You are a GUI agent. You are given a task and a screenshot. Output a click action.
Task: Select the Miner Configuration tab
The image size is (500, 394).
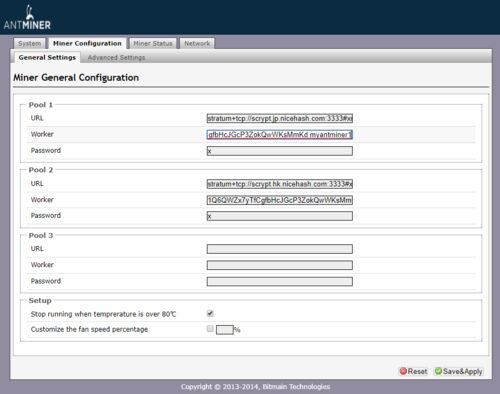click(x=87, y=43)
